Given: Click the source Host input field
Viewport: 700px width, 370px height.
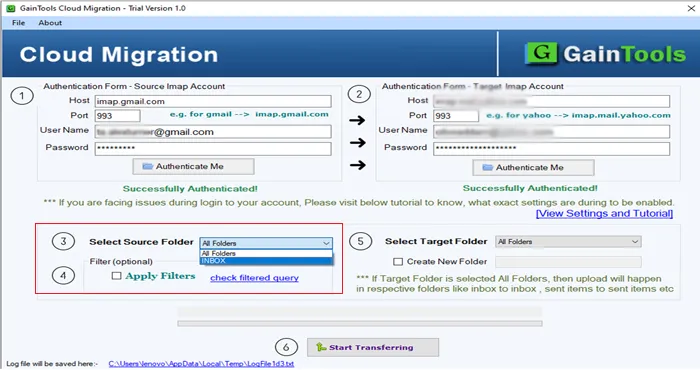Looking at the screenshot, I should pyautogui.click(x=213, y=101).
